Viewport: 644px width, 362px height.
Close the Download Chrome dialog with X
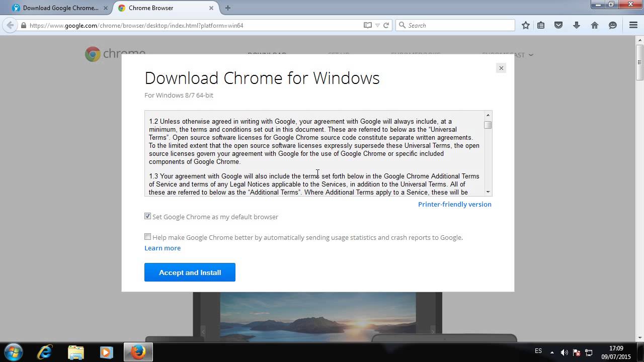(501, 68)
